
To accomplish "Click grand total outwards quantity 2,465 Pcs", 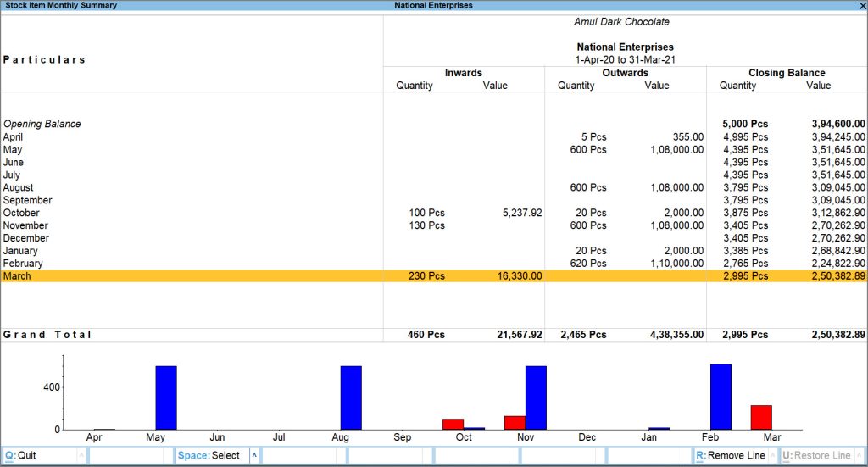I will 583,335.
